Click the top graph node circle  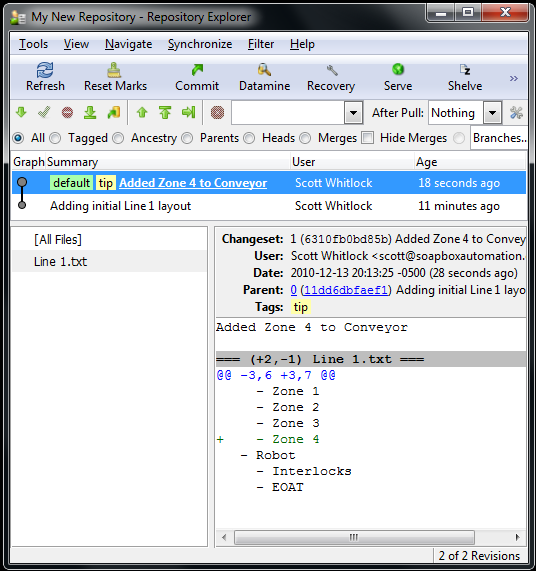[x=22, y=182]
